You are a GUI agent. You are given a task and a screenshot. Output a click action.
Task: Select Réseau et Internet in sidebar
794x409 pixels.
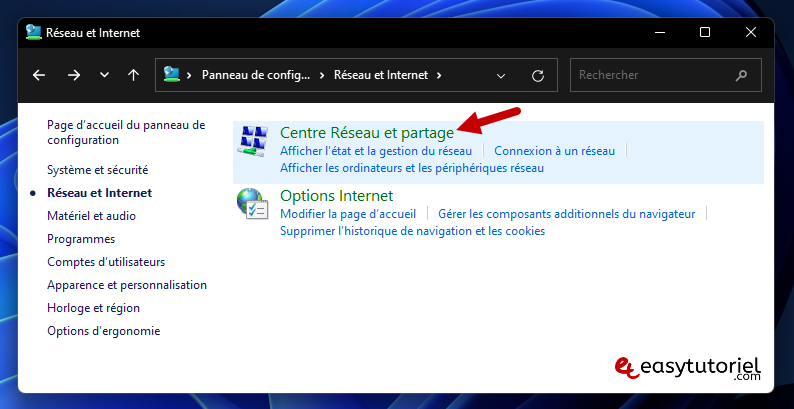coord(99,193)
